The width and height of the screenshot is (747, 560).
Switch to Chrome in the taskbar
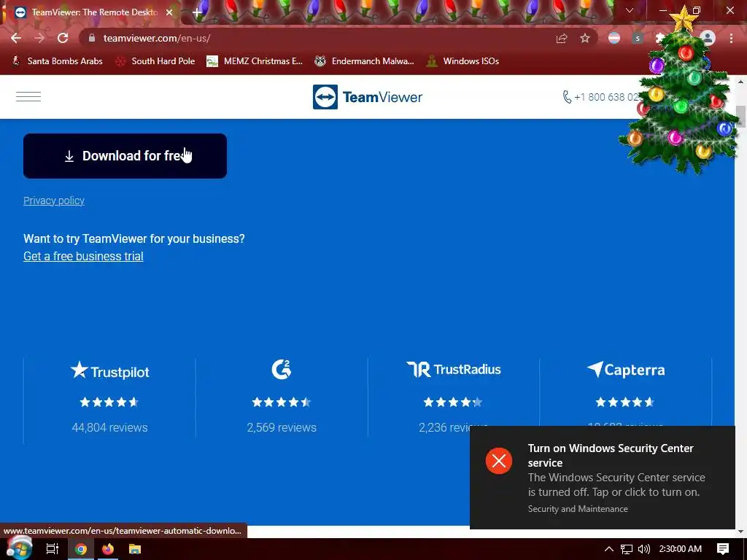[x=81, y=549]
